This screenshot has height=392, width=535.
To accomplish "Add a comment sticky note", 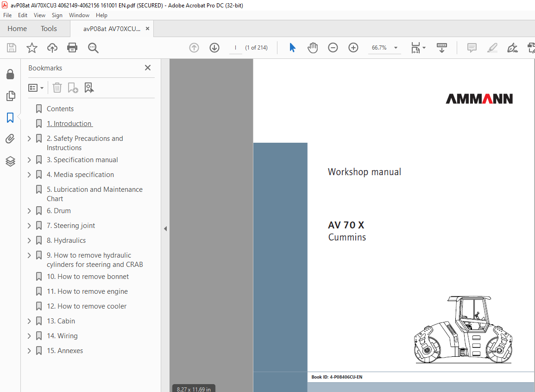I will 472,48.
